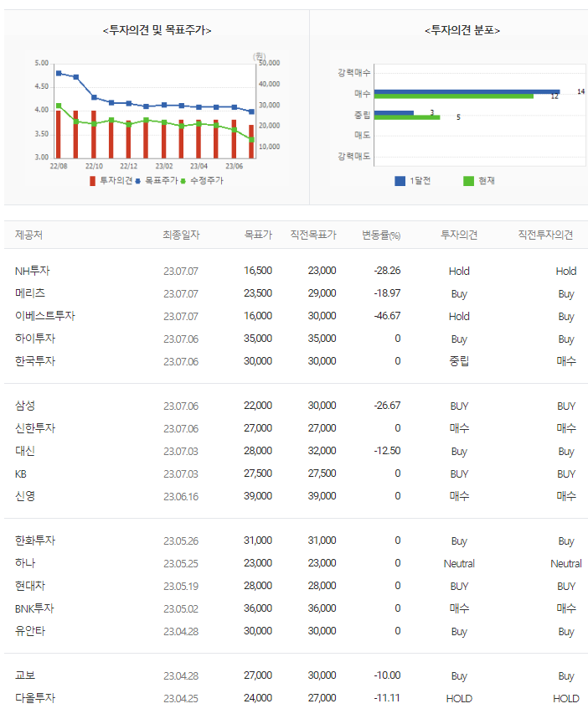The width and height of the screenshot is (588, 714).
Task: Click the Neutral opinion for 하나
Action: coord(459,564)
